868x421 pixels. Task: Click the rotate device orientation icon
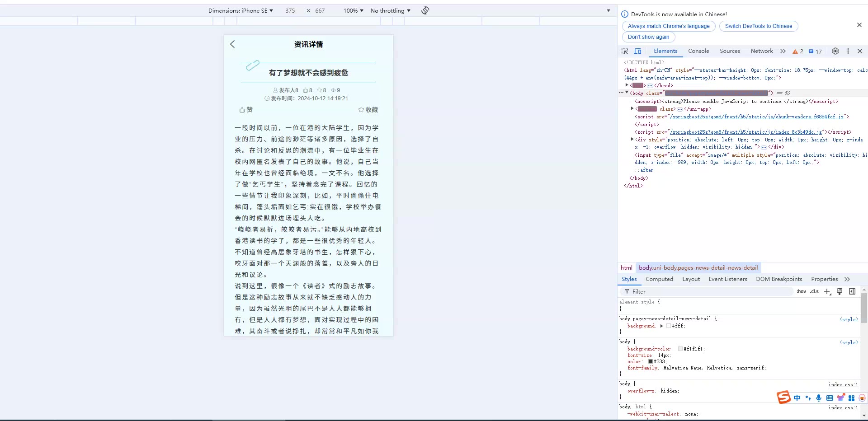point(425,10)
